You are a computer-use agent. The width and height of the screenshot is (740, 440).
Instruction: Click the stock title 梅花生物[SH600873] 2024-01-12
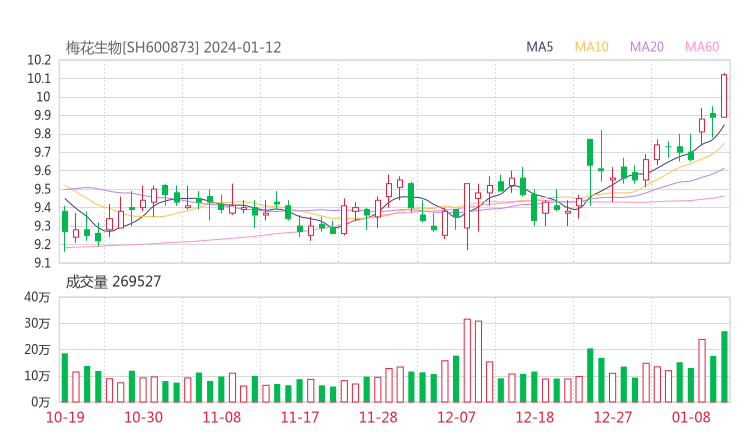tap(173, 47)
